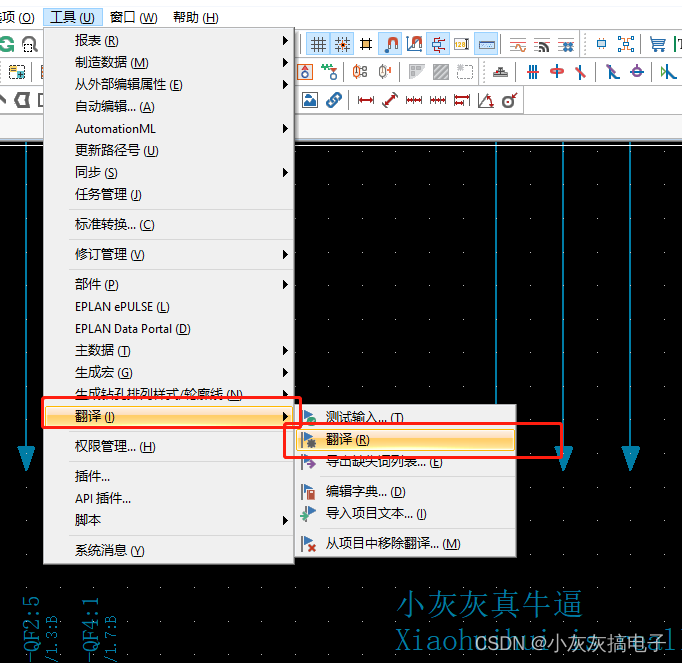Insert device blue box icon
The height and width of the screenshot is (663, 682).
tap(602, 44)
